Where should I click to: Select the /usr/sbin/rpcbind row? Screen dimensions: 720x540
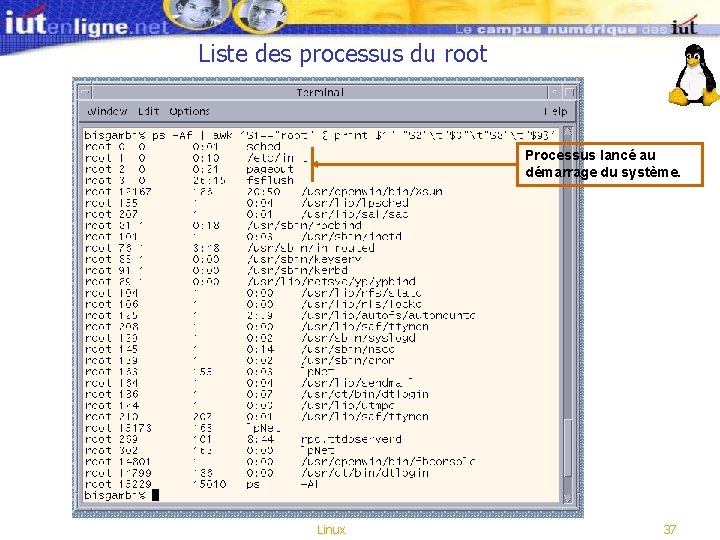point(223,225)
